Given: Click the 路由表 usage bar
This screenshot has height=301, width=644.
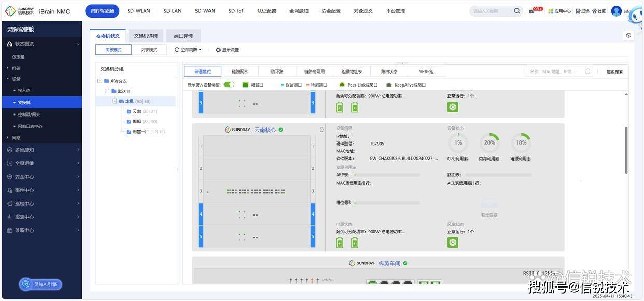Looking at the screenshot, I should coord(498,175).
